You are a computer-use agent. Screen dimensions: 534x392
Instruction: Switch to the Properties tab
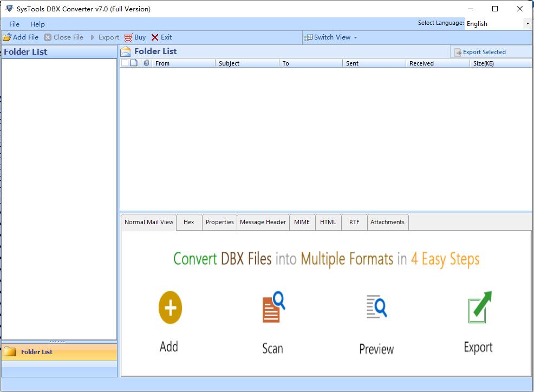click(220, 222)
